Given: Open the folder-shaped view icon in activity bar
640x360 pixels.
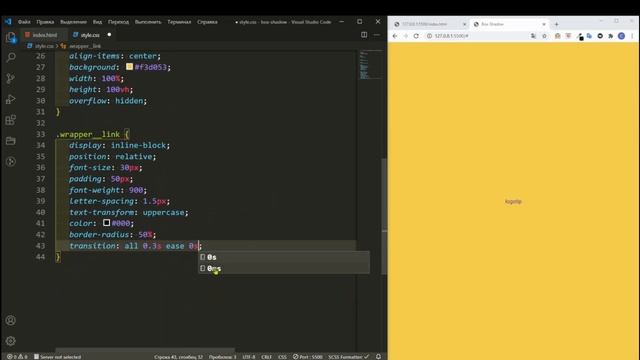Looking at the screenshot, I should point(11,141).
